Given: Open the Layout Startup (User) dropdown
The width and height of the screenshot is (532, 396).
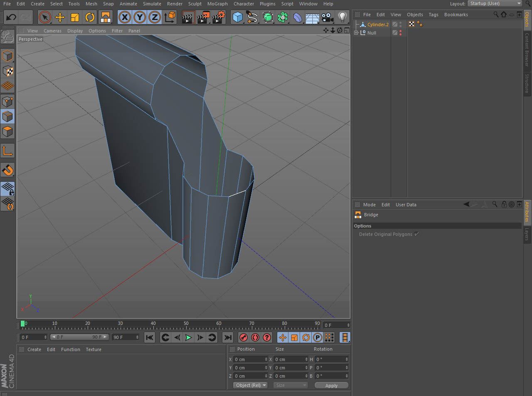Looking at the screenshot, I should pos(495,3).
